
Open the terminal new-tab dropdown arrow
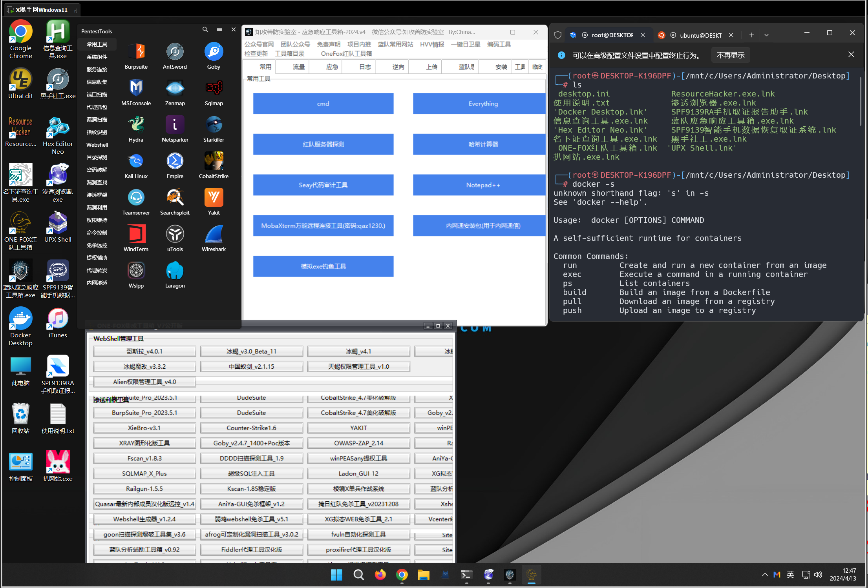[x=766, y=35]
